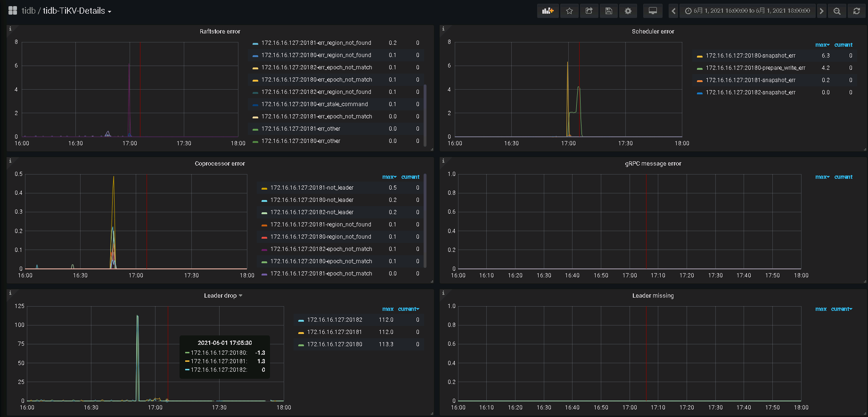The width and height of the screenshot is (868, 417).
Task: Cycle view mode with monitor icon
Action: (653, 11)
